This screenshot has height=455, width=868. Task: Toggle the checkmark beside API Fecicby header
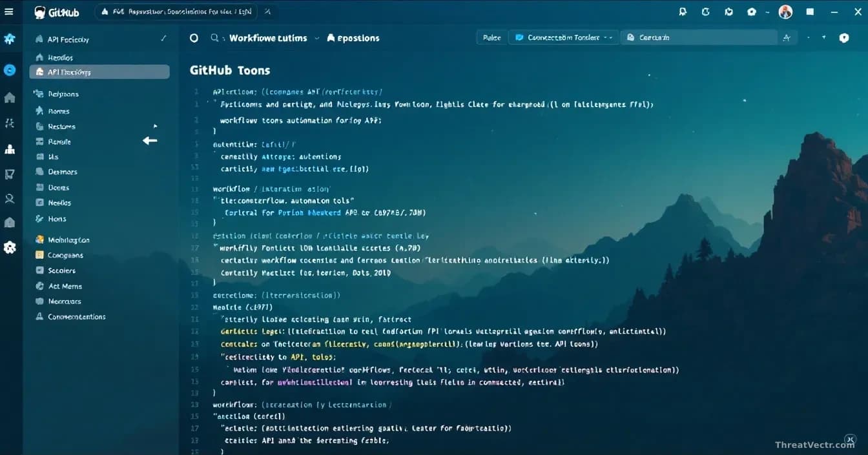(163, 39)
